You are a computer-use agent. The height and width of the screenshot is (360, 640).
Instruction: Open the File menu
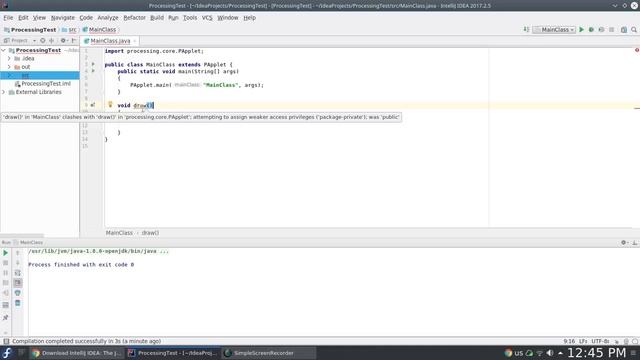[x=8, y=18]
